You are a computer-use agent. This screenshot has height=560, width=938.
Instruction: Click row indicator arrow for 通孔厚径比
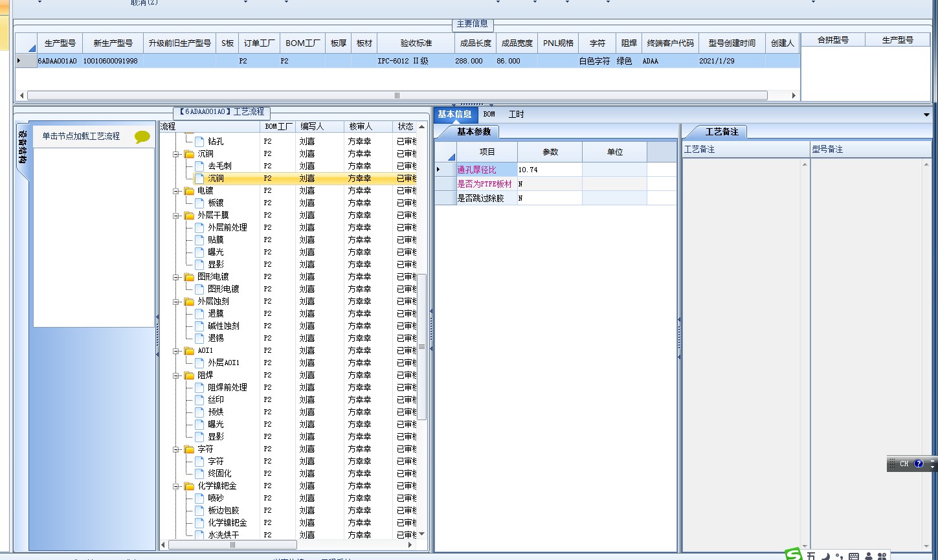pyautogui.click(x=438, y=170)
